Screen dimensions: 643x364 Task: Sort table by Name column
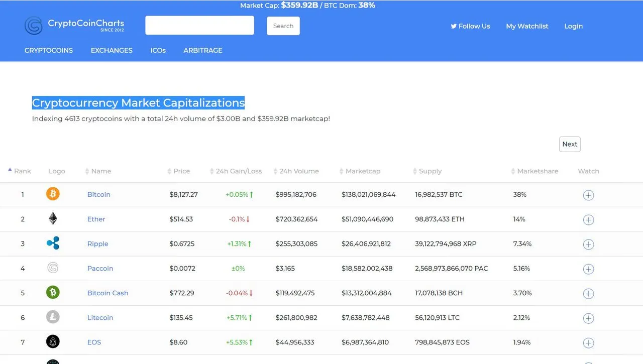pyautogui.click(x=98, y=171)
